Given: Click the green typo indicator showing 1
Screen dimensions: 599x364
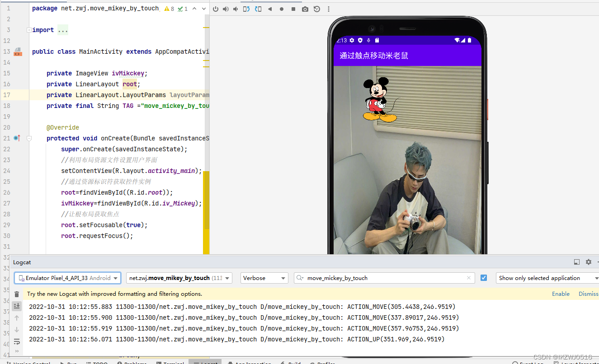Looking at the screenshot, I should [x=183, y=9].
